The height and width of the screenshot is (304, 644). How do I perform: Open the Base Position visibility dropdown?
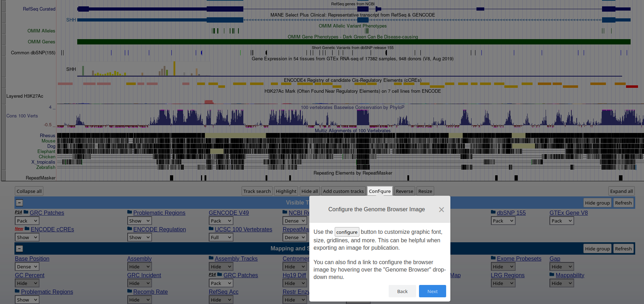(x=27, y=267)
